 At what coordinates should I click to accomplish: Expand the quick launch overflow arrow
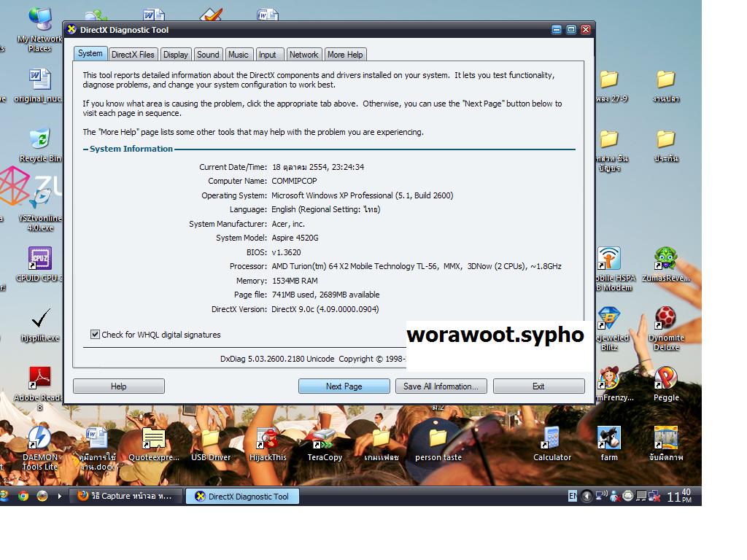[60, 496]
